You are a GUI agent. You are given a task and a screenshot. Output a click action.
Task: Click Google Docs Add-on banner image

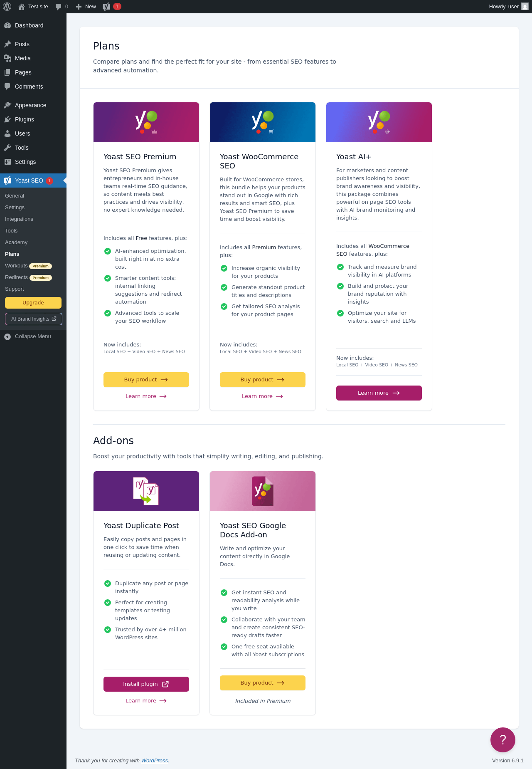(x=263, y=491)
